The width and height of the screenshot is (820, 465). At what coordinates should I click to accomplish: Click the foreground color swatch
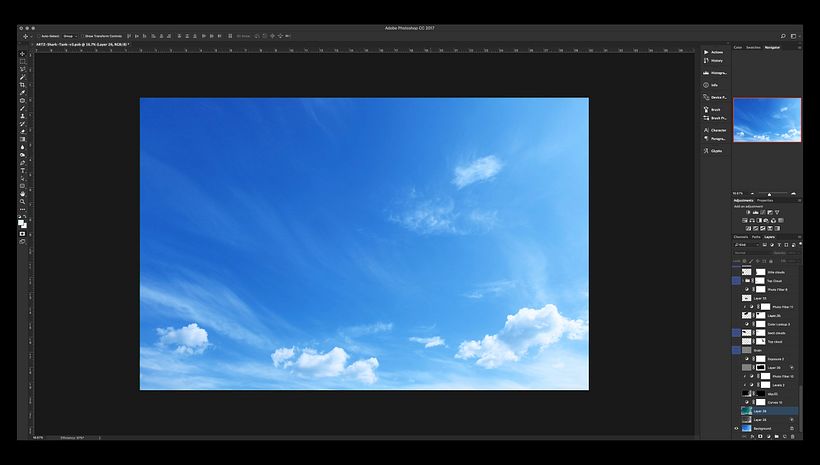[21, 222]
